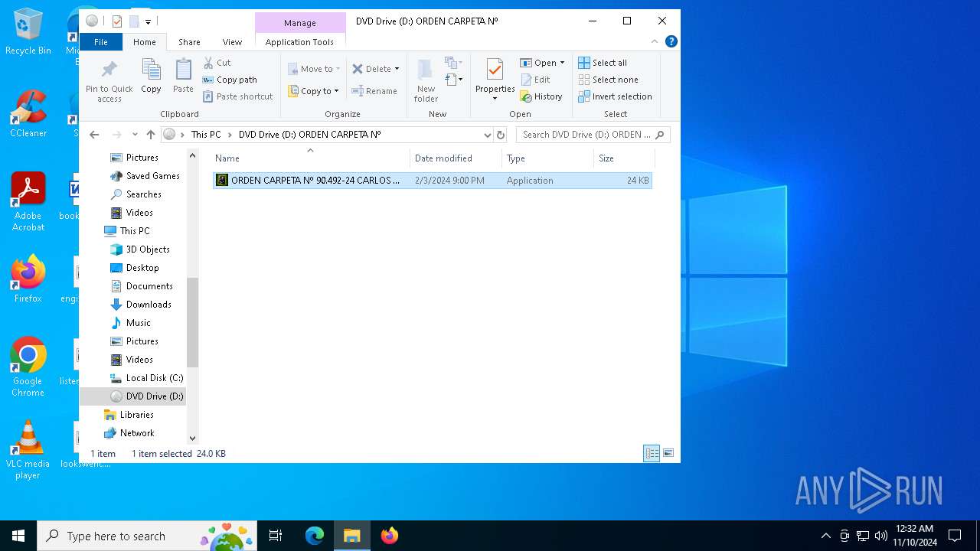
Task: Sort by Type column header
Action: coord(548,158)
